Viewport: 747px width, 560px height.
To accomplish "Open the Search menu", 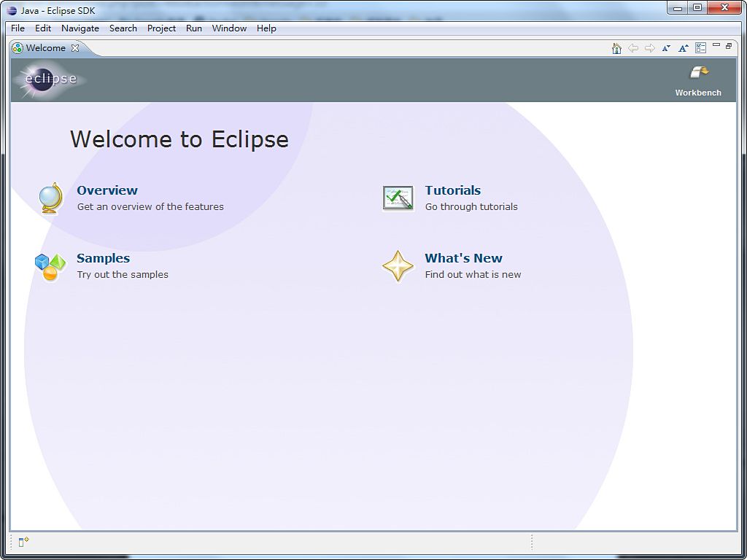I will pos(123,28).
